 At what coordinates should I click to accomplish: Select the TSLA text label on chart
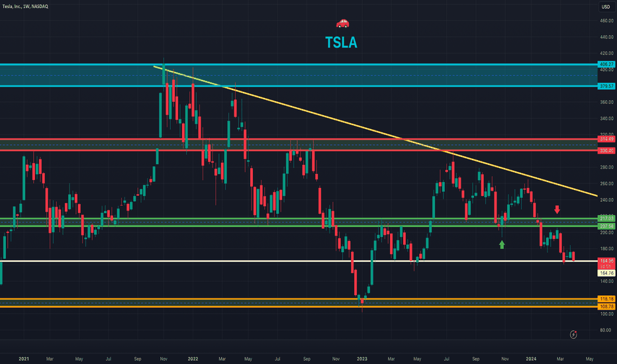click(341, 42)
